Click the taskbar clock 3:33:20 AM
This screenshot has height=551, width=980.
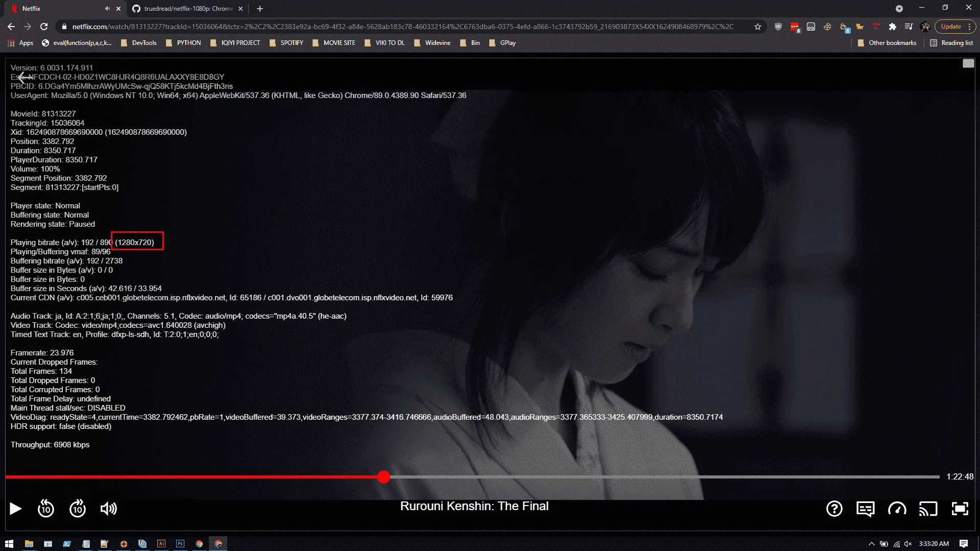pos(934,544)
